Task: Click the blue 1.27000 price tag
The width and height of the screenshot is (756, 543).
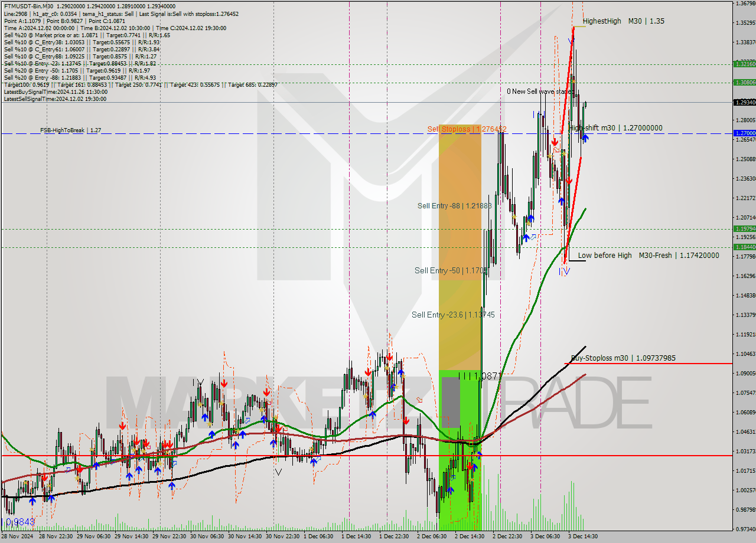Action: click(x=744, y=133)
